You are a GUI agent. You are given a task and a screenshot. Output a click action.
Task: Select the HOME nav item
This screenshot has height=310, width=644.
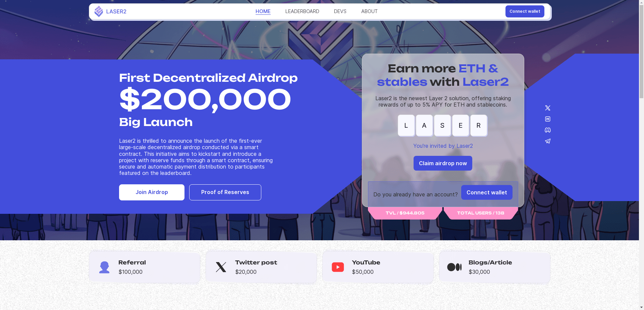coord(263,11)
